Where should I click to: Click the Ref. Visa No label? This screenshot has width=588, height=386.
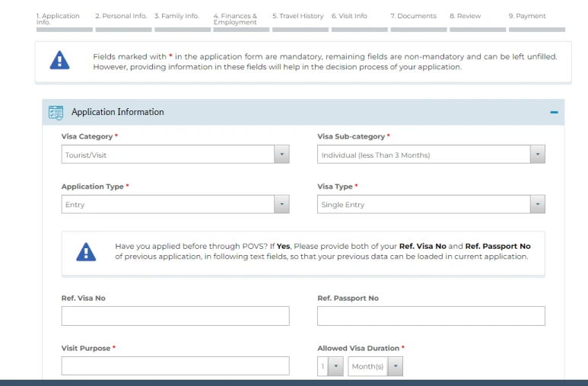click(83, 298)
